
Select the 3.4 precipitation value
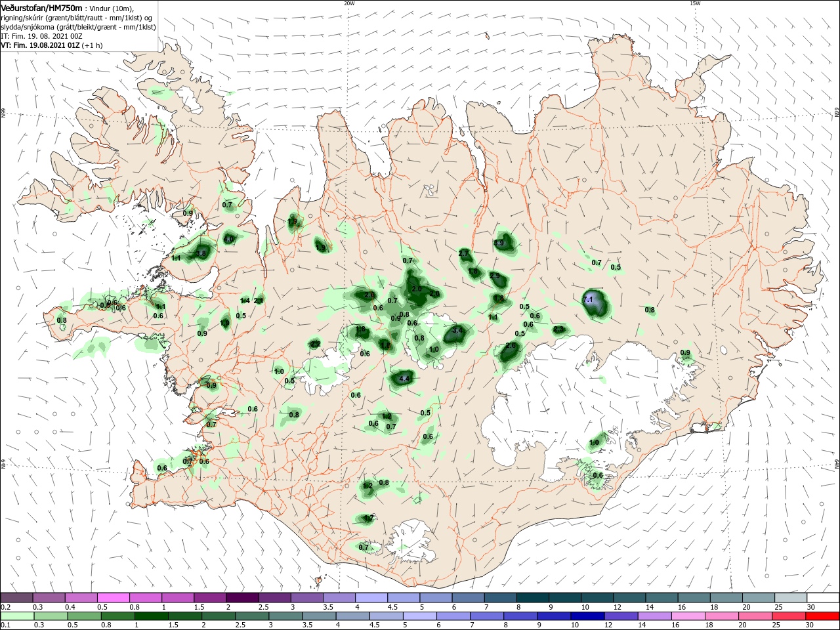(457, 330)
